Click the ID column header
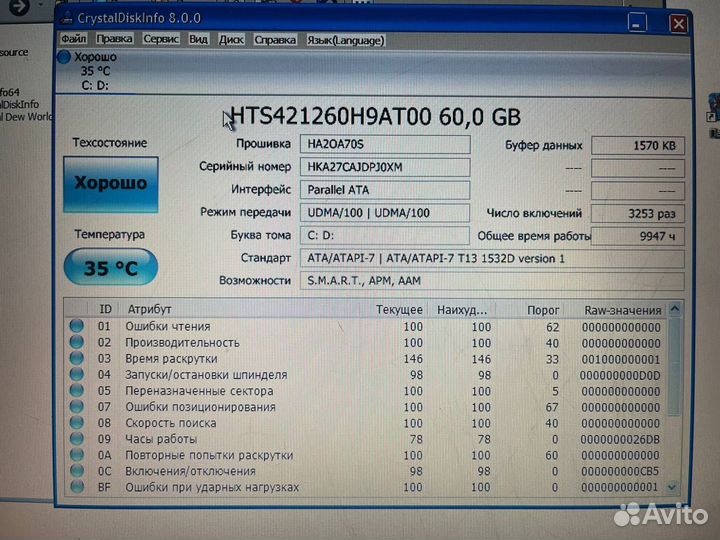 coord(105,309)
